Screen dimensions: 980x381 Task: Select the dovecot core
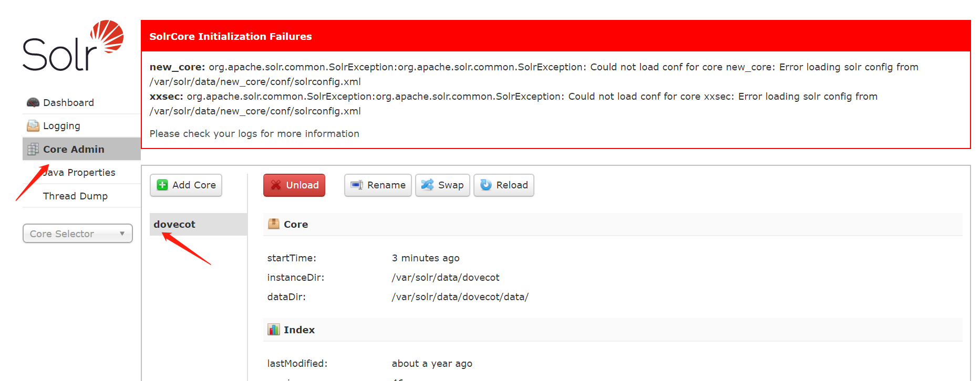[174, 224]
